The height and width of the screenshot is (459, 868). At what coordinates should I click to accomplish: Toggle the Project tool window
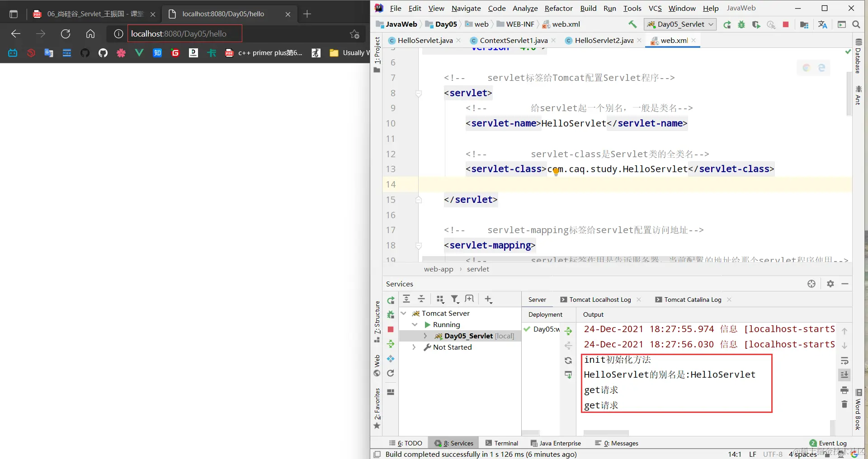click(377, 55)
